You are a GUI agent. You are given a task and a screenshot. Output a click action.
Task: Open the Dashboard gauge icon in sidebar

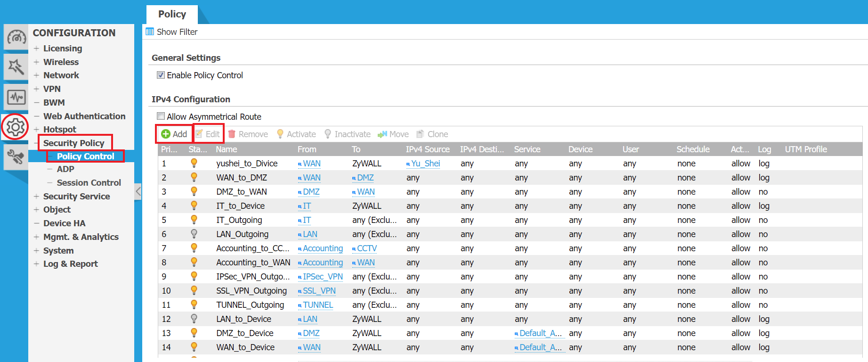pos(16,37)
